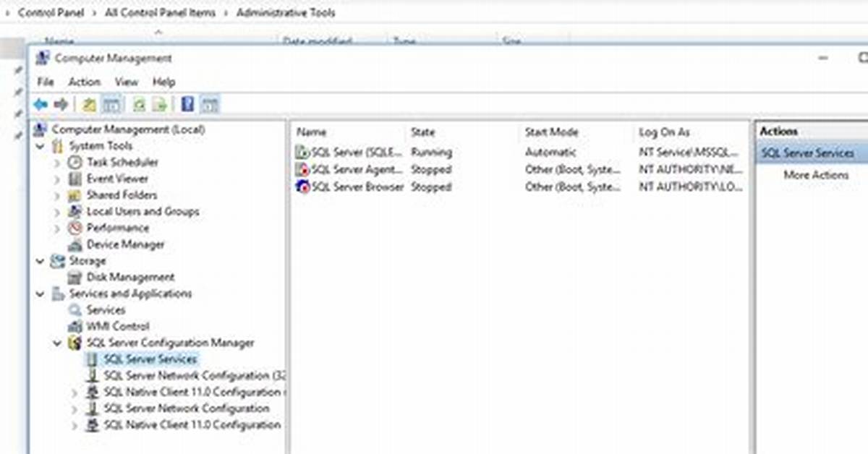The width and height of the screenshot is (868, 454).
Task: Expand the Shared Folders tree node
Action: (57, 195)
